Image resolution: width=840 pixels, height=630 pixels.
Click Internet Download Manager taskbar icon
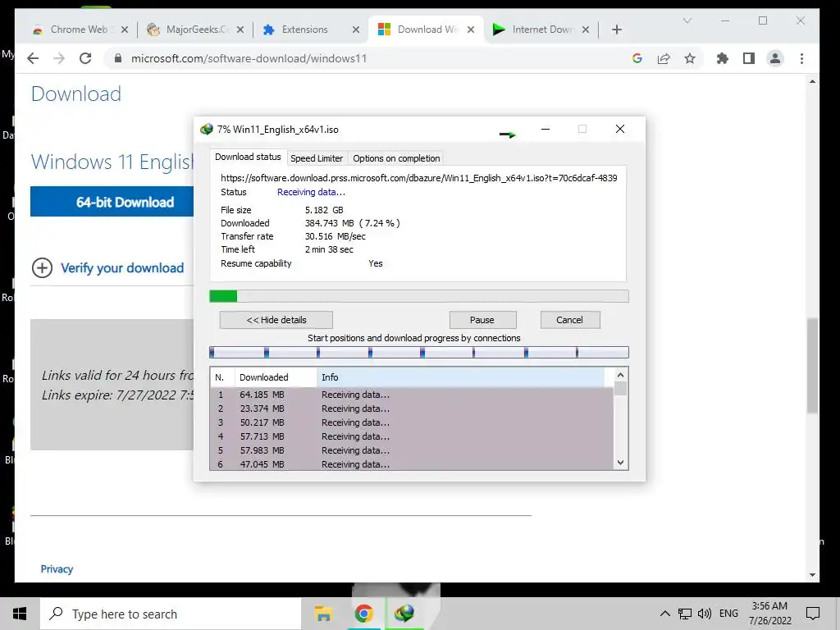404,614
